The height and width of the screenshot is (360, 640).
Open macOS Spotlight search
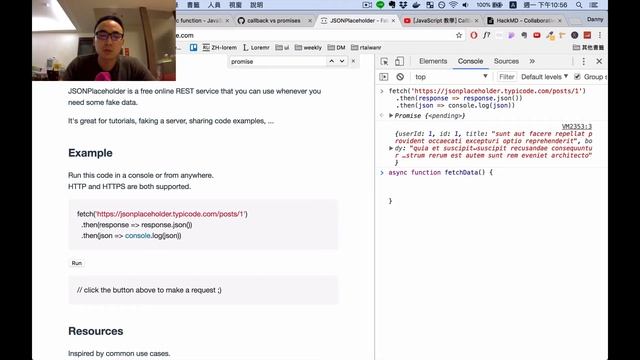click(579, 5)
